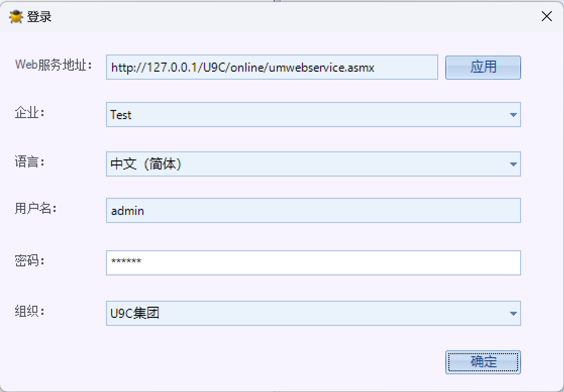This screenshot has height=392, width=564.
Task: Close the 登录 login dialog
Action: (546, 17)
